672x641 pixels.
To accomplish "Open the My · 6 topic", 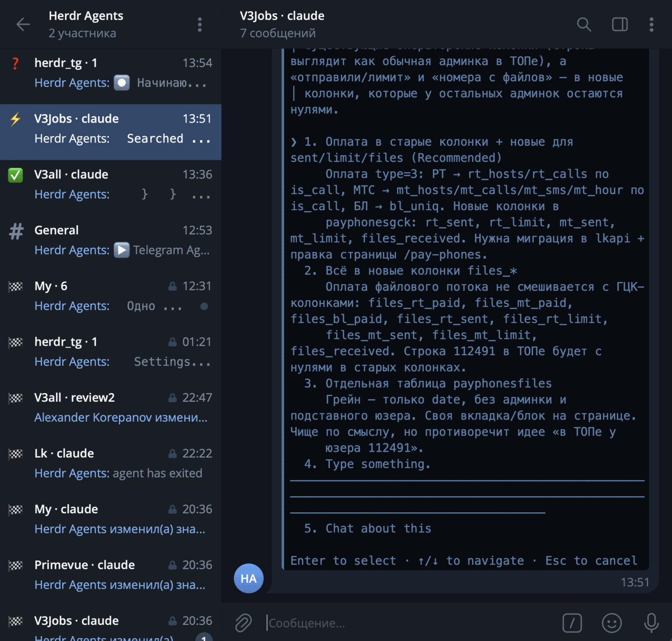I will [x=110, y=299].
